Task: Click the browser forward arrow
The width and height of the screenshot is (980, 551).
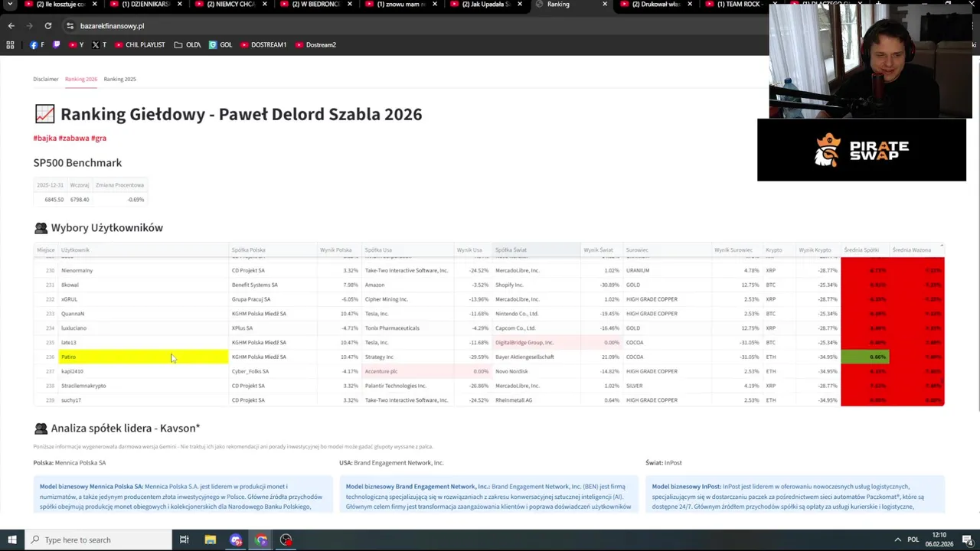Action: [29, 25]
